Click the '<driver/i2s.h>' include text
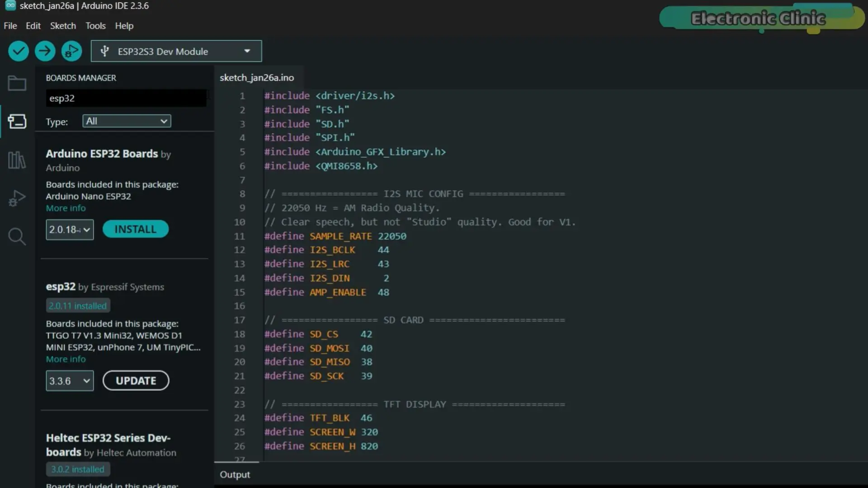868x488 pixels. click(355, 96)
